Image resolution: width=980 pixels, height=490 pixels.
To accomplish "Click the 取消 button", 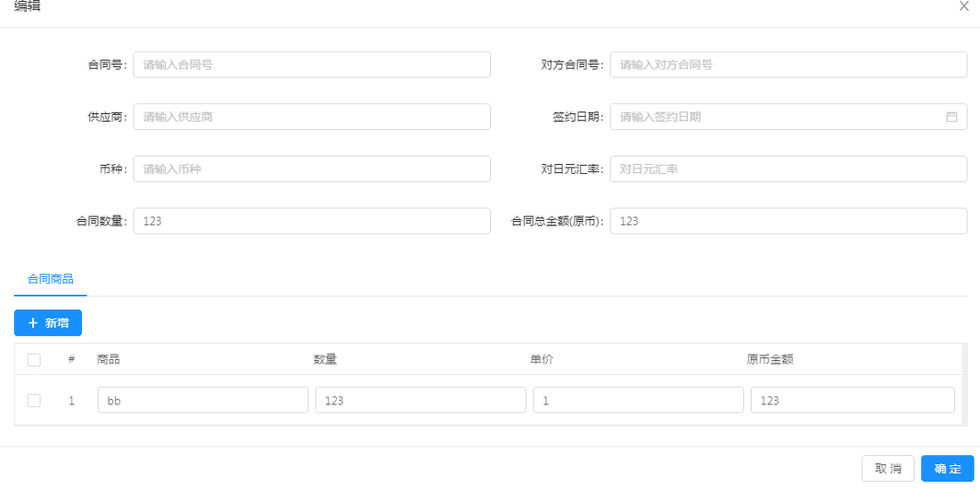I will coord(888,469).
